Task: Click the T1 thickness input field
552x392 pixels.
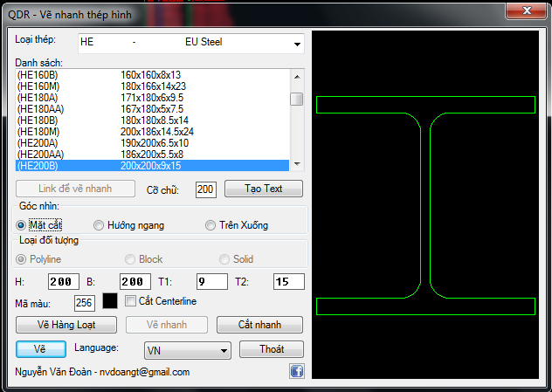Action: [212, 281]
